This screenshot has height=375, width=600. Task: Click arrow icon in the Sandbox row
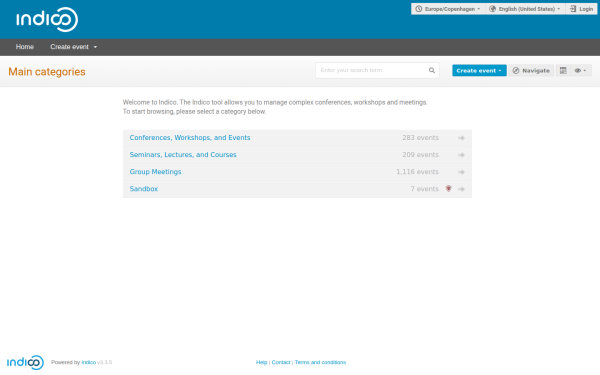point(461,189)
